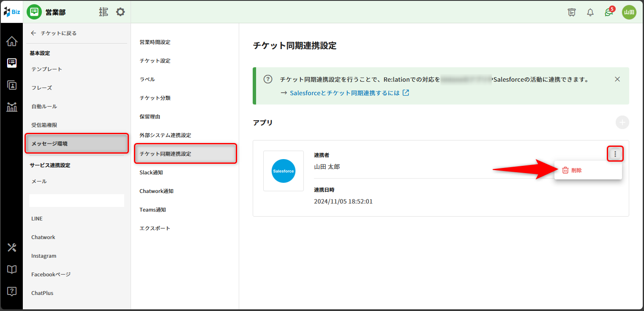This screenshot has width=644, height=311.
Task: Click the help question mark icon
Action: [x=12, y=291]
